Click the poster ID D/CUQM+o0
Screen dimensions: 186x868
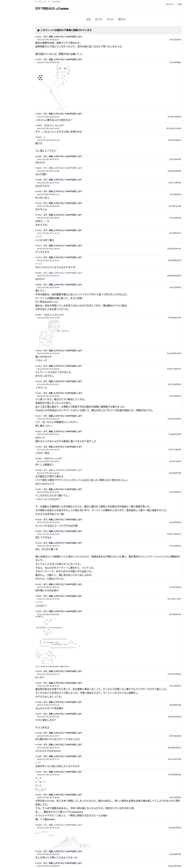[x=174, y=249]
